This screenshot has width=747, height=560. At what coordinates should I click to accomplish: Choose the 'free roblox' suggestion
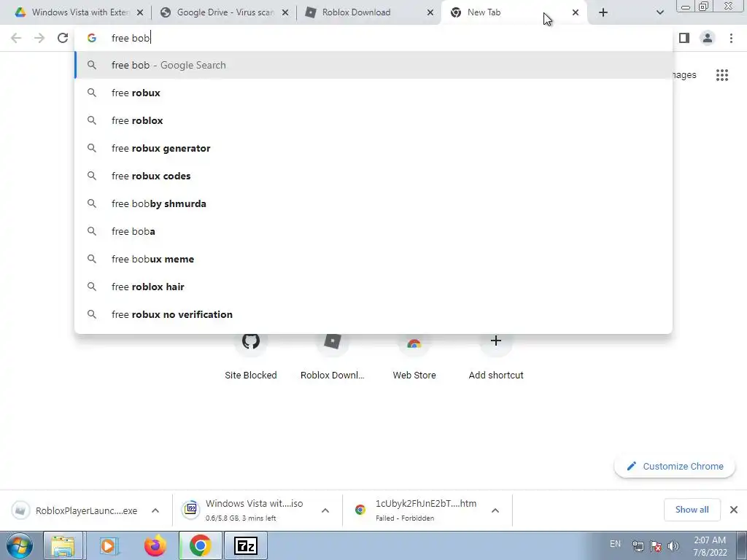click(x=373, y=120)
